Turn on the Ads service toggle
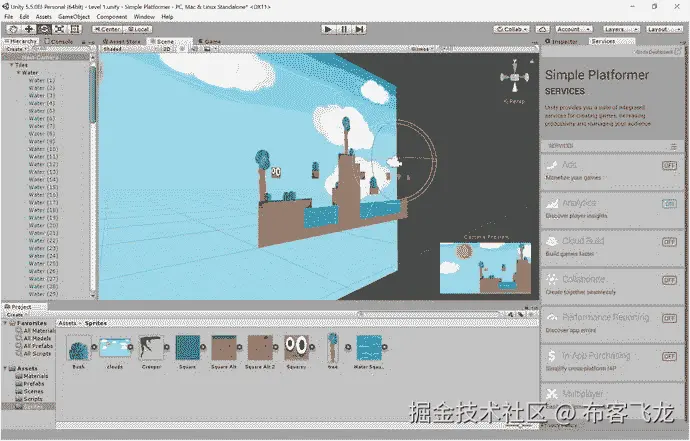Viewport: 690px width, 441px height. tap(669, 165)
